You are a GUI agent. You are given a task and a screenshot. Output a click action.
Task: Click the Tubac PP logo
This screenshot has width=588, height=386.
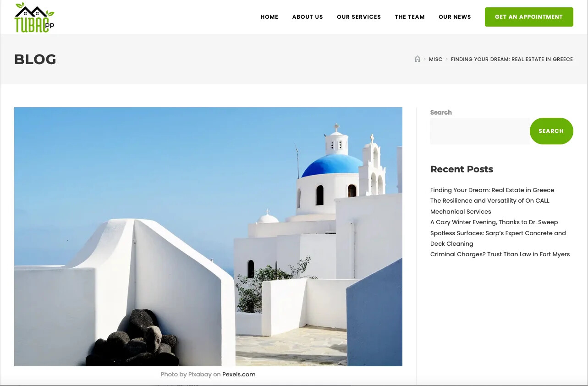pos(34,17)
